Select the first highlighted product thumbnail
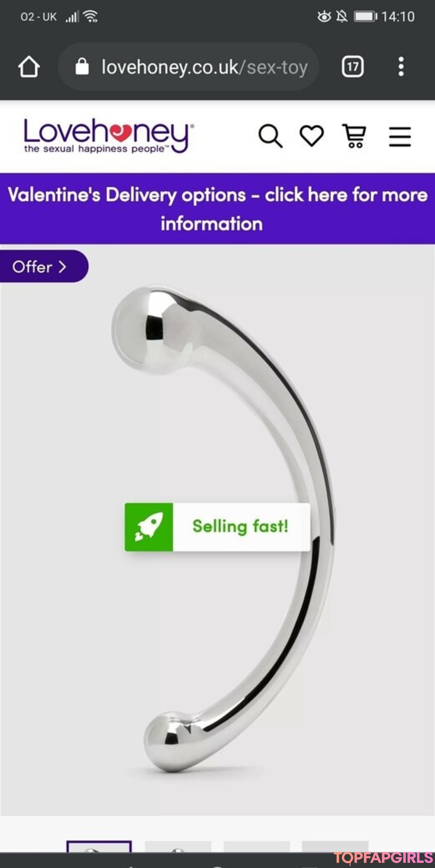 click(99, 846)
